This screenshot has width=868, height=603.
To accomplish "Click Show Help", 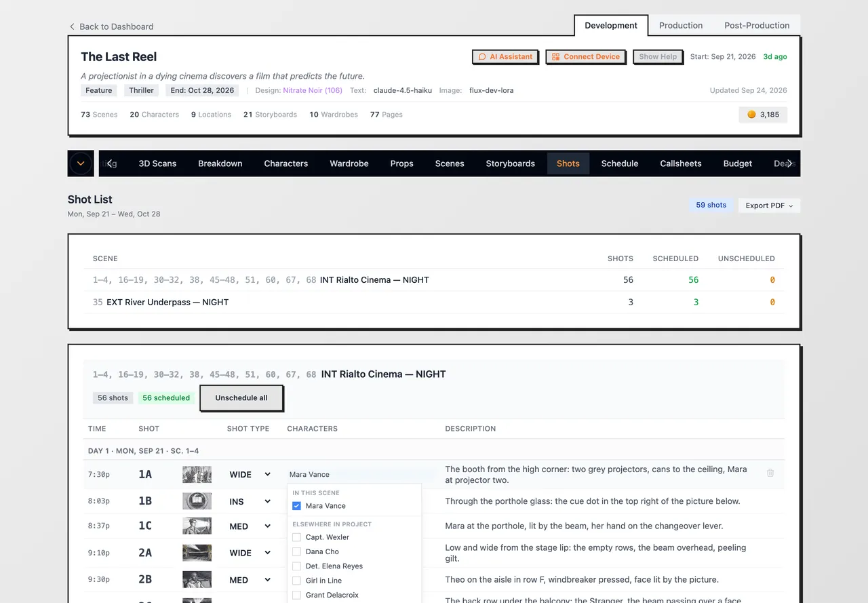I will coord(658,57).
